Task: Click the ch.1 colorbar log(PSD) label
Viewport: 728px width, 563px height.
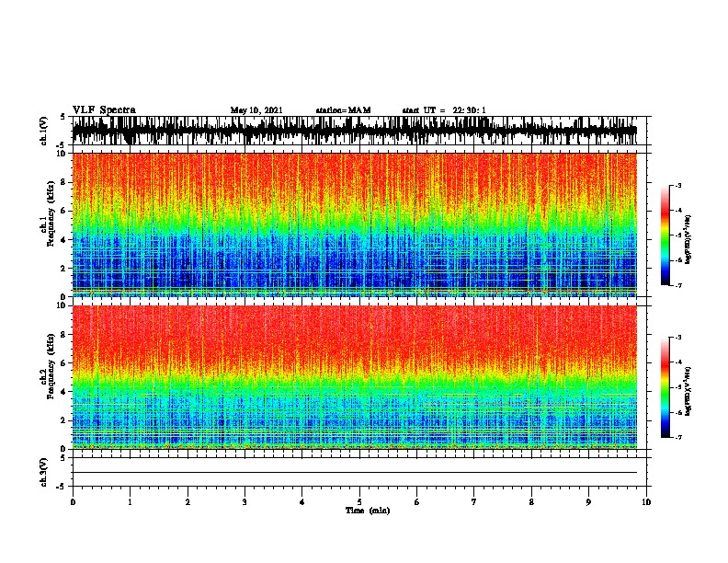Action: tap(688, 239)
